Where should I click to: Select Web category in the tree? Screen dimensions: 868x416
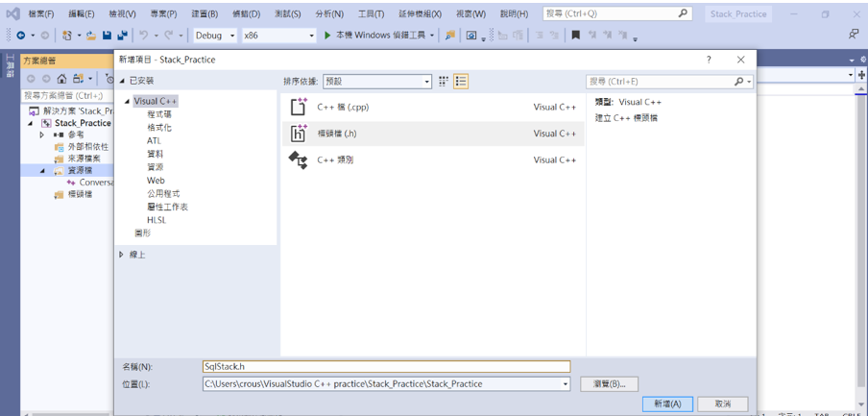click(156, 181)
